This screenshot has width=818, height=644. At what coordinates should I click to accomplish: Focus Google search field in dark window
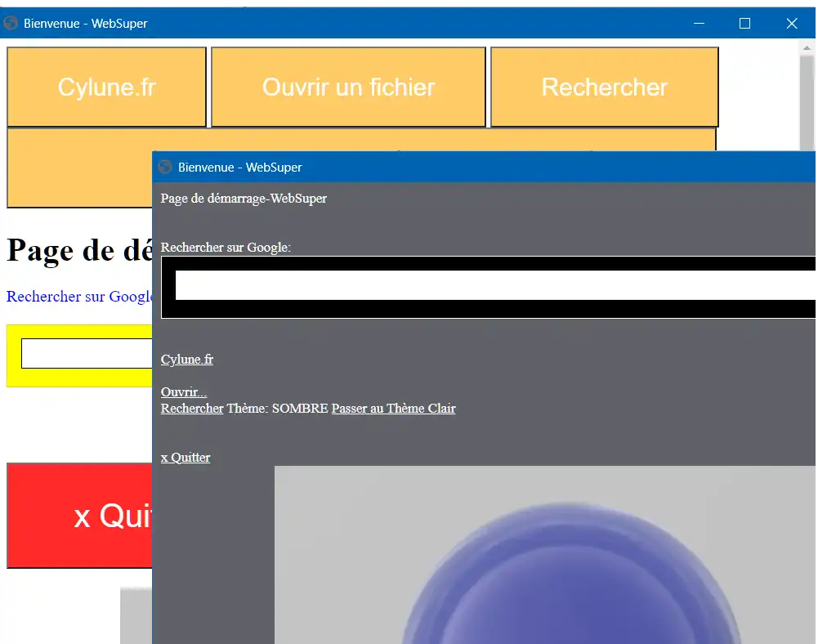(x=495, y=285)
